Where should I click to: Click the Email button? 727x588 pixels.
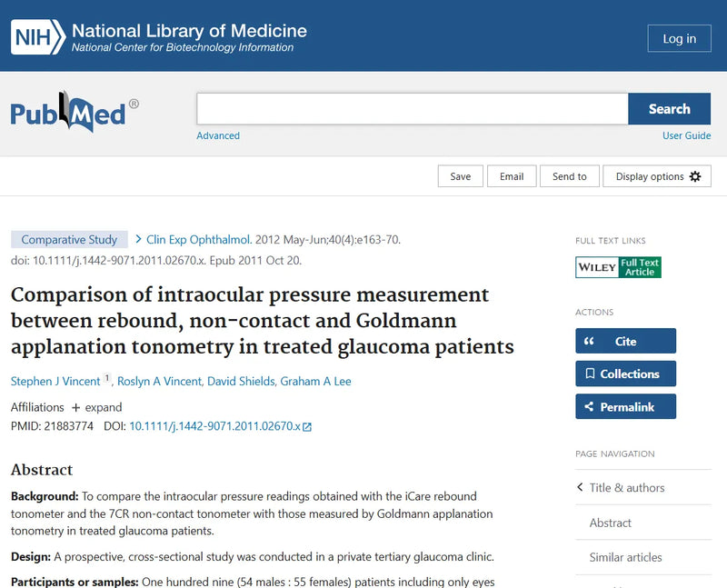[x=512, y=176]
